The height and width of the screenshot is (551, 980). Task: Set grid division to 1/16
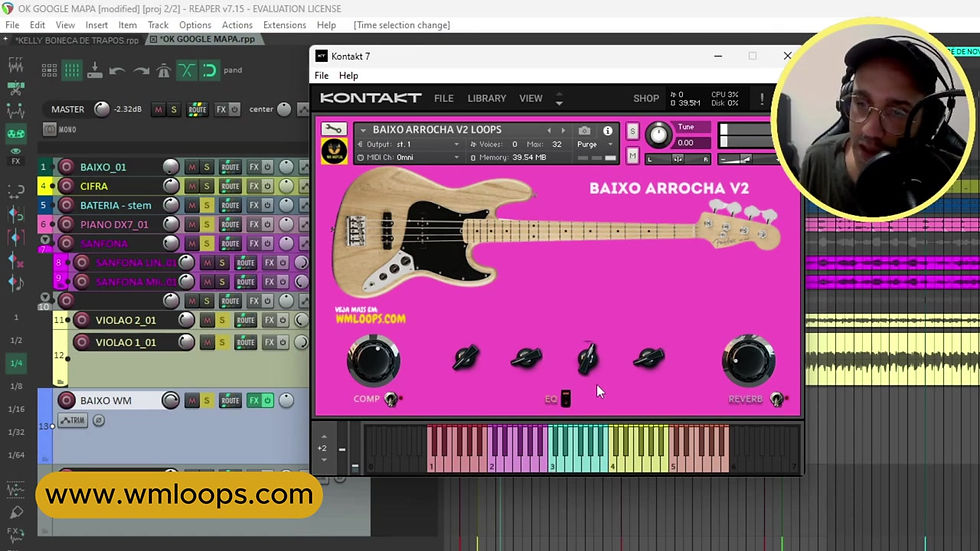(16, 409)
